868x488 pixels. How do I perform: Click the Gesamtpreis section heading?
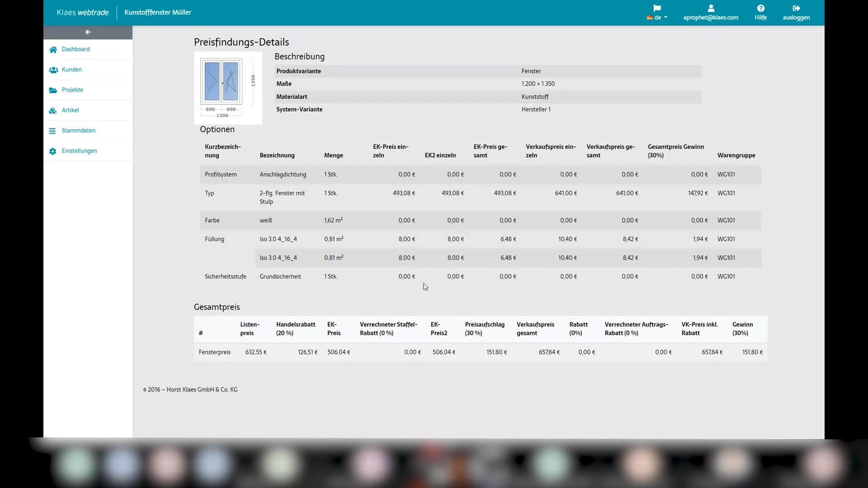[x=217, y=307]
